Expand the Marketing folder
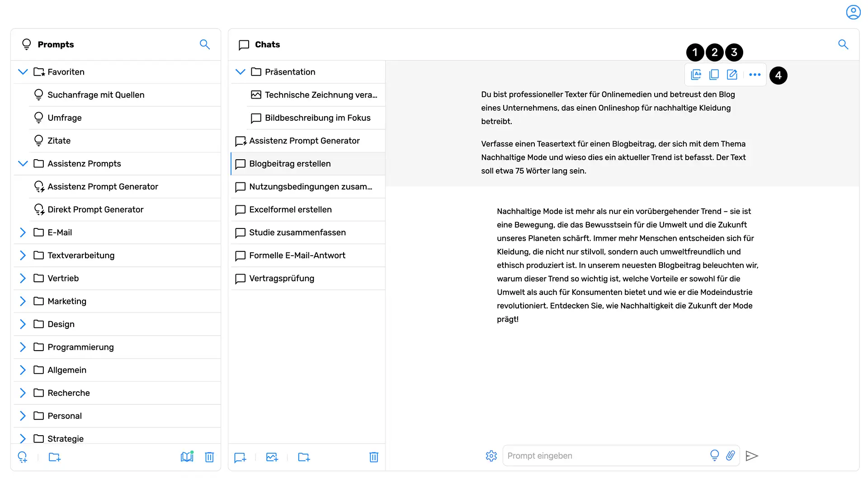The height and width of the screenshot is (484, 868). tap(23, 301)
